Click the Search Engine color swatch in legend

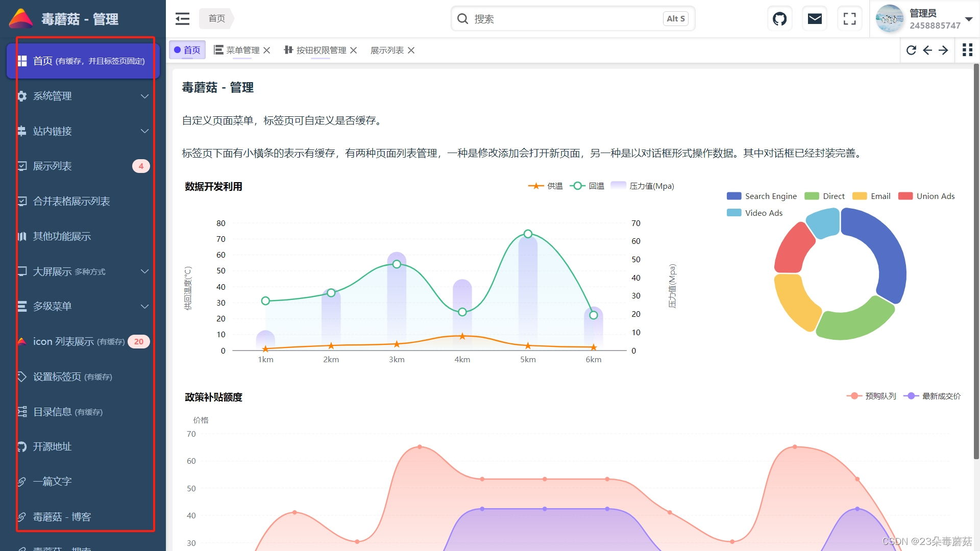click(x=733, y=196)
